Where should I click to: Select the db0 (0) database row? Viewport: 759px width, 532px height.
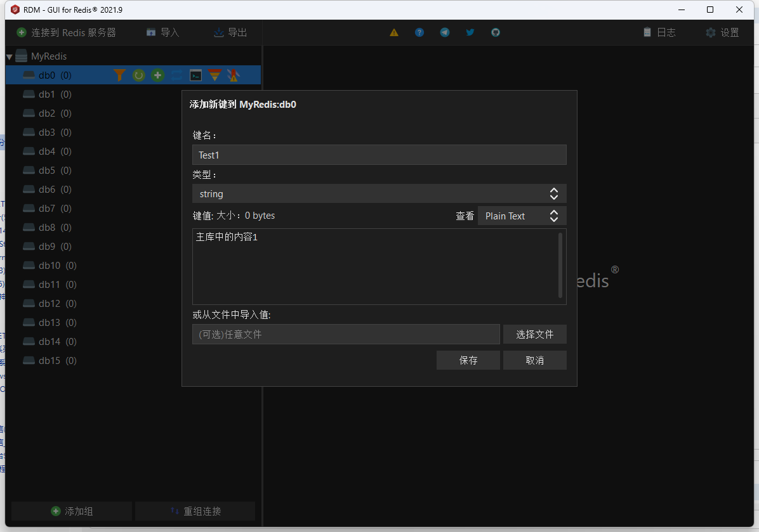coord(133,75)
